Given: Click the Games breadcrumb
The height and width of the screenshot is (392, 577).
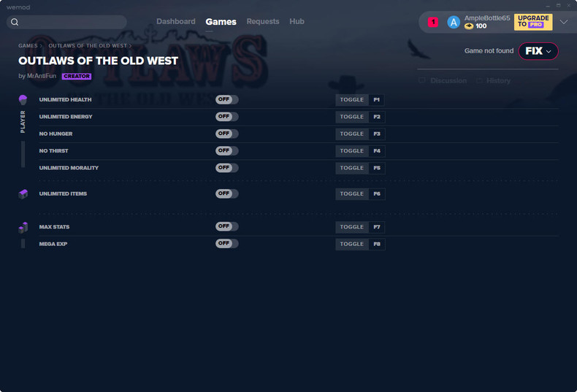Looking at the screenshot, I should pyautogui.click(x=28, y=45).
